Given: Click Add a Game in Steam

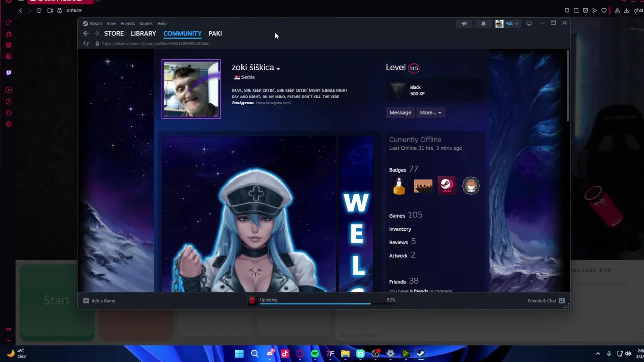Looking at the screenshot, I should [99, 301].
